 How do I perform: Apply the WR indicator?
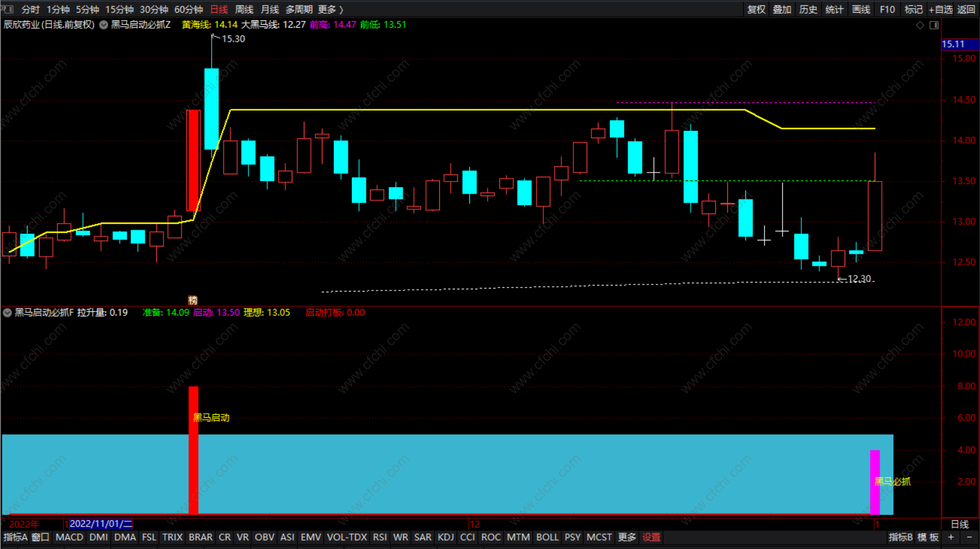pos(401,538)
